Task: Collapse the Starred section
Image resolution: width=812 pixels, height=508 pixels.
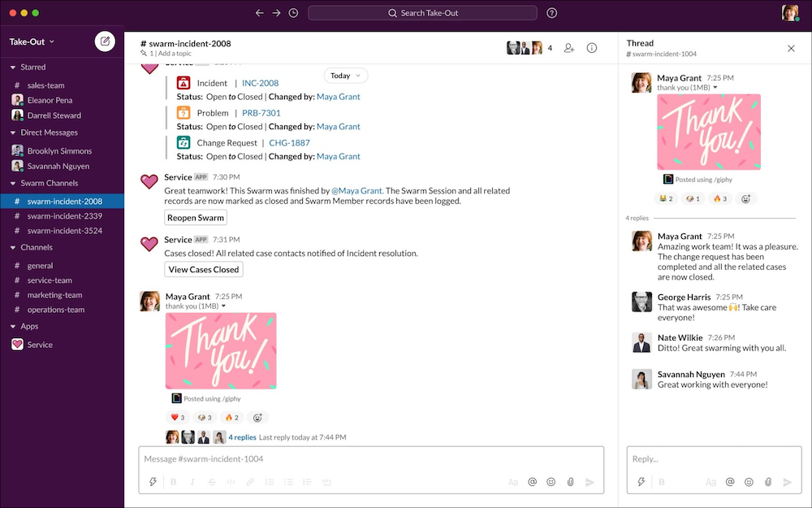Action: (x=13, y=67)
